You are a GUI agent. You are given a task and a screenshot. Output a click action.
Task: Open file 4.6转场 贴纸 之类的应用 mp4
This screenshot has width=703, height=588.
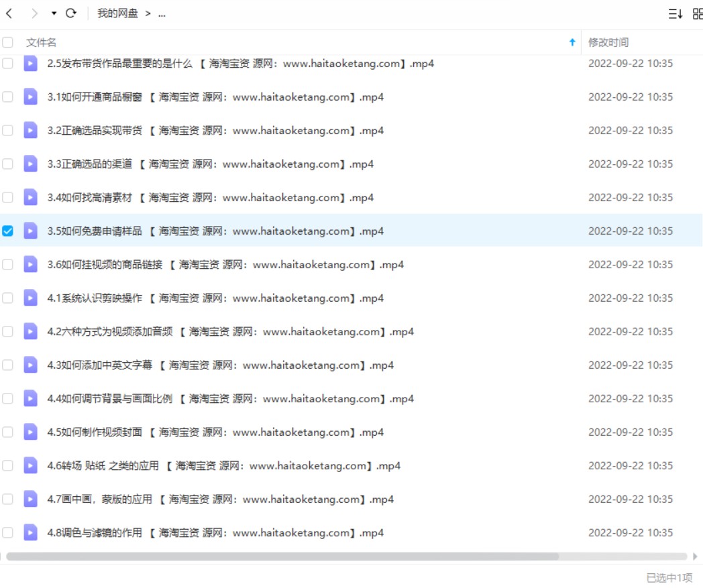[224, 466]
